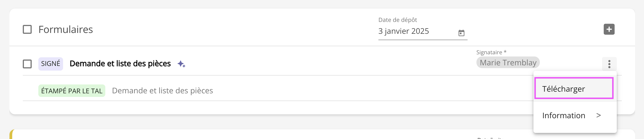Choose Information in the context menu
The image size is (644, 139).
pyautogui.click(x=564, y=115)
